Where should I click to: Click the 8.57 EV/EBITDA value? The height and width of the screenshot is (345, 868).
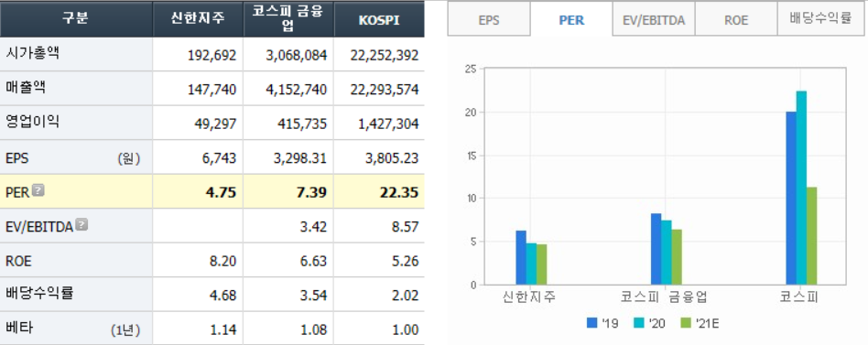click(x=407, y=227)
